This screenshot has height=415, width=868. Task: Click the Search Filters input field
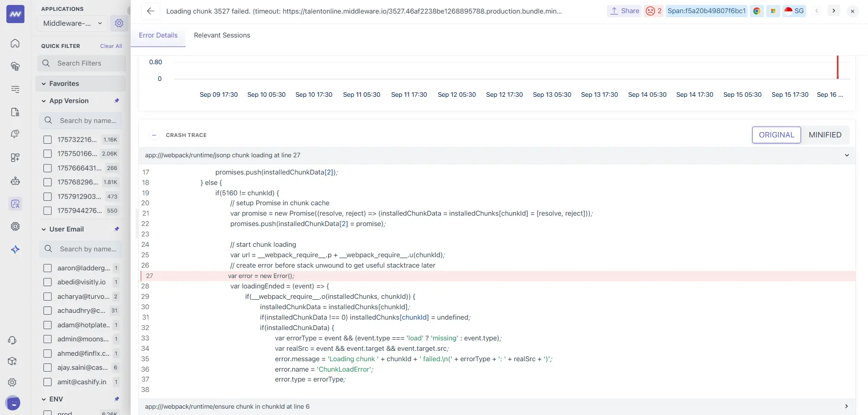tap(81, 63)
